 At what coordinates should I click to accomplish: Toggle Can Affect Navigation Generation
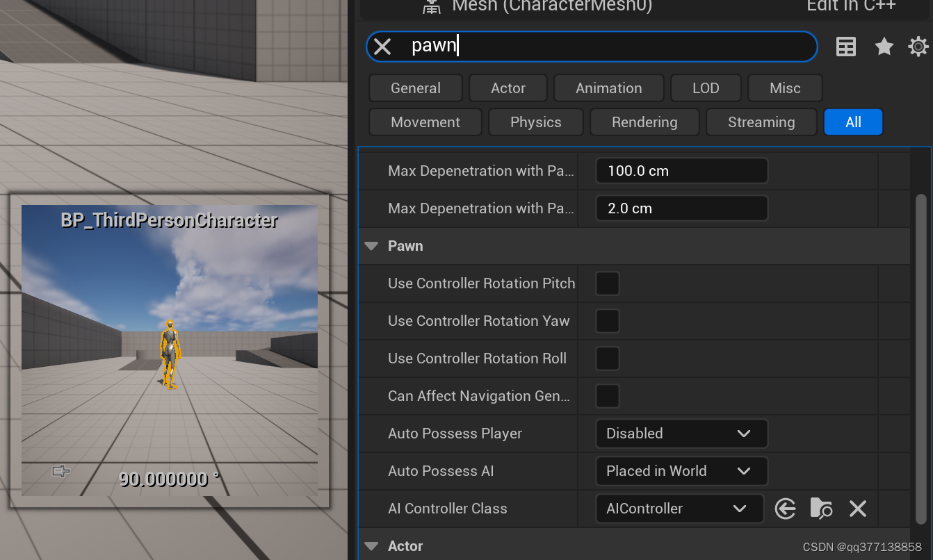pos(606,396)
